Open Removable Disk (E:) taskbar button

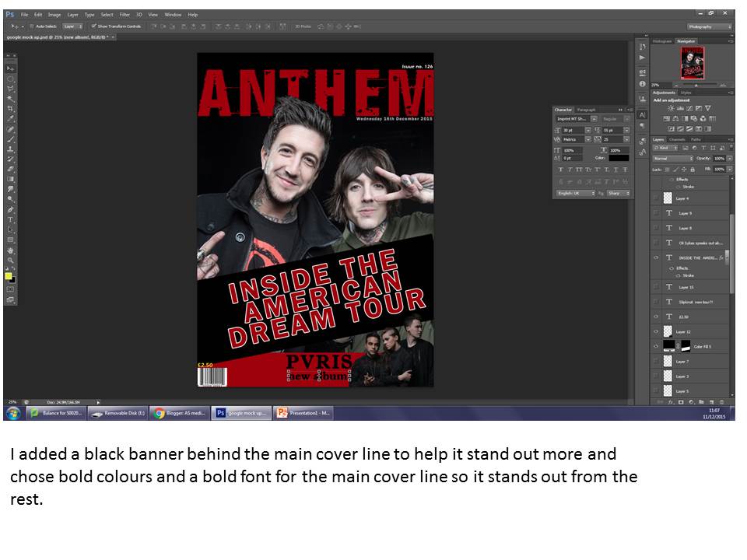click(x=118, y=413)
